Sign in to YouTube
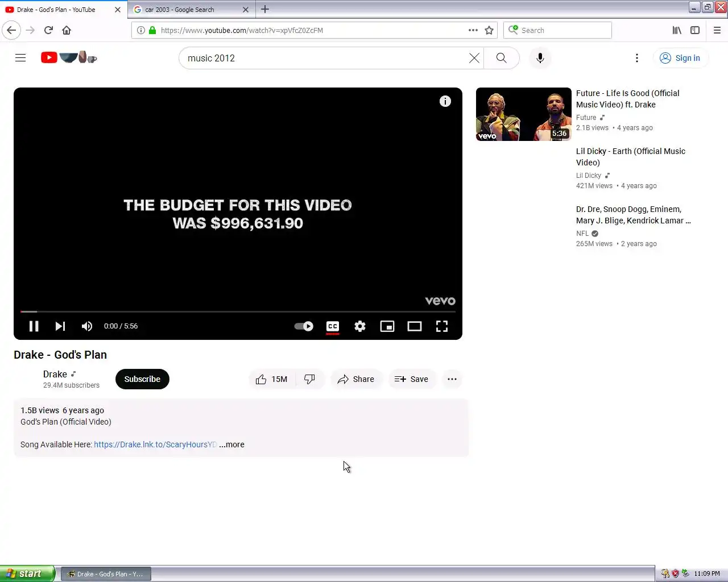The height and width of the screenshot is (582, 728). 680,58
